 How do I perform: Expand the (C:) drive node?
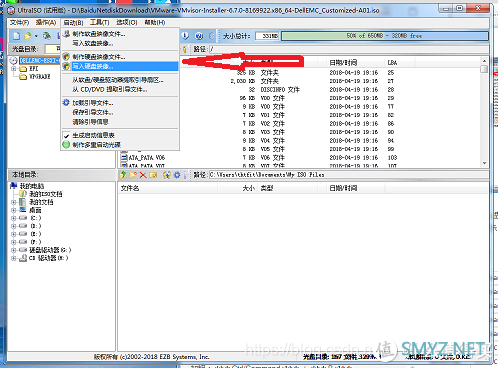[13, 218]
